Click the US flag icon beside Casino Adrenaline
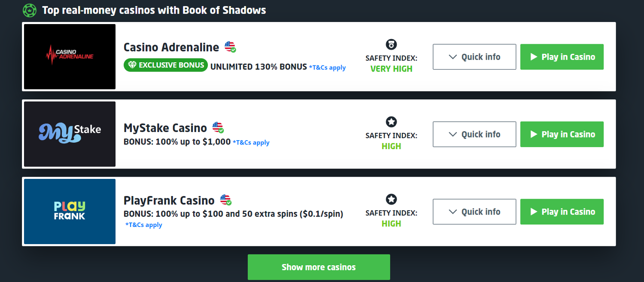The height and width of the screenshot is (282, 644). (230, 47)
